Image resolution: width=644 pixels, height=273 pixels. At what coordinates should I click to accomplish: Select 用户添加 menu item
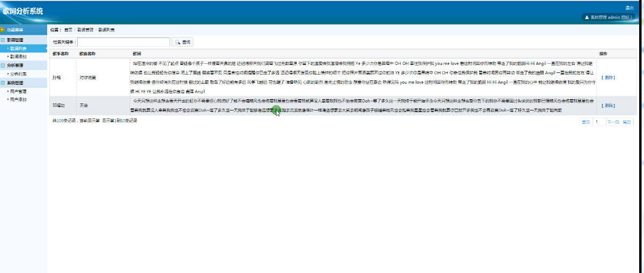coord(18,100)
